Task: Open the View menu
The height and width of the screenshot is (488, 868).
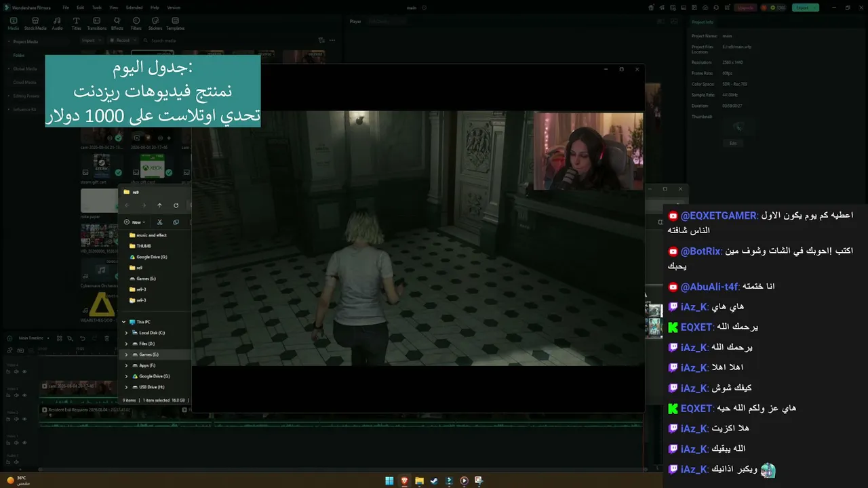Action: pyautogui.click(x=114, y=7)
